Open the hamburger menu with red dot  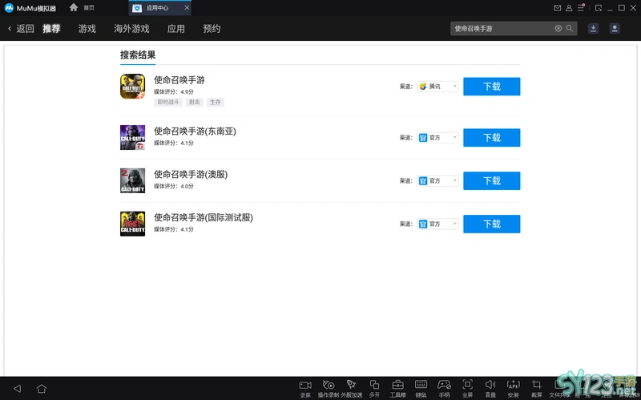(x=581, y=7)
